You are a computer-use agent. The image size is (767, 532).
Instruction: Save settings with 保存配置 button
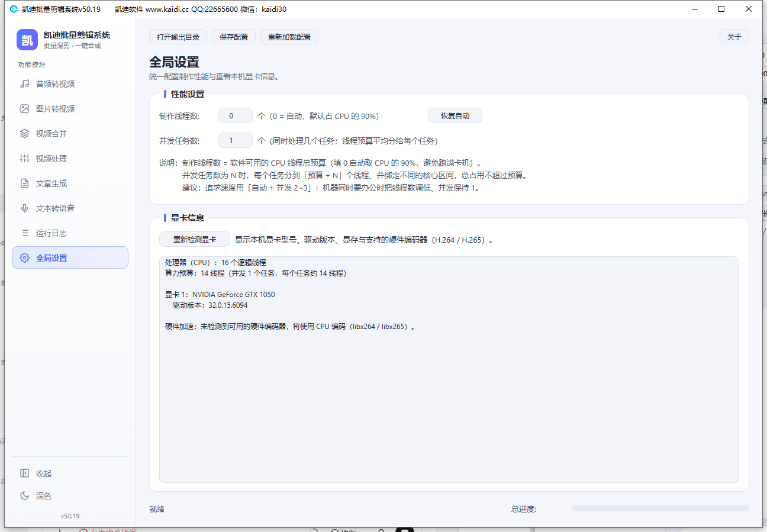tap(234, 37)
